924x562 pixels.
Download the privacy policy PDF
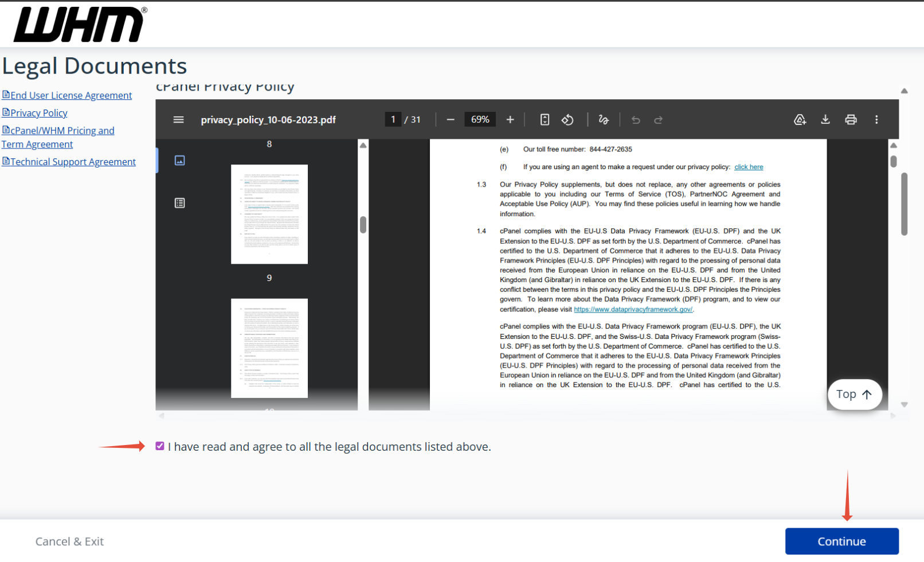coord(825,119)
